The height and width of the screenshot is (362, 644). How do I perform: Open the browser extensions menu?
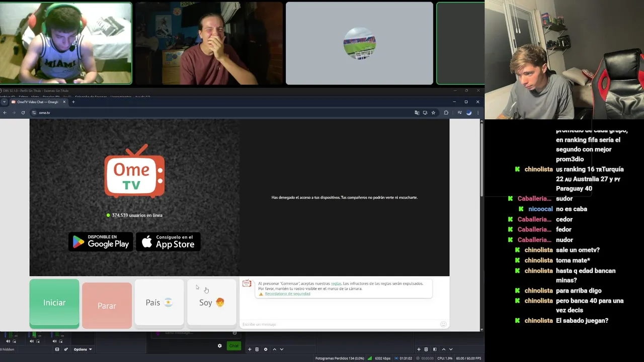pos(446,113)
